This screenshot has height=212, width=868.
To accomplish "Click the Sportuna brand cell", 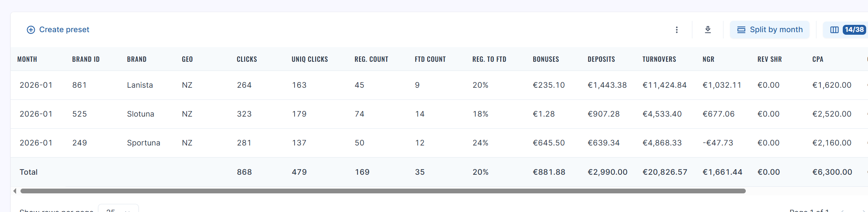I will (143, 143).
